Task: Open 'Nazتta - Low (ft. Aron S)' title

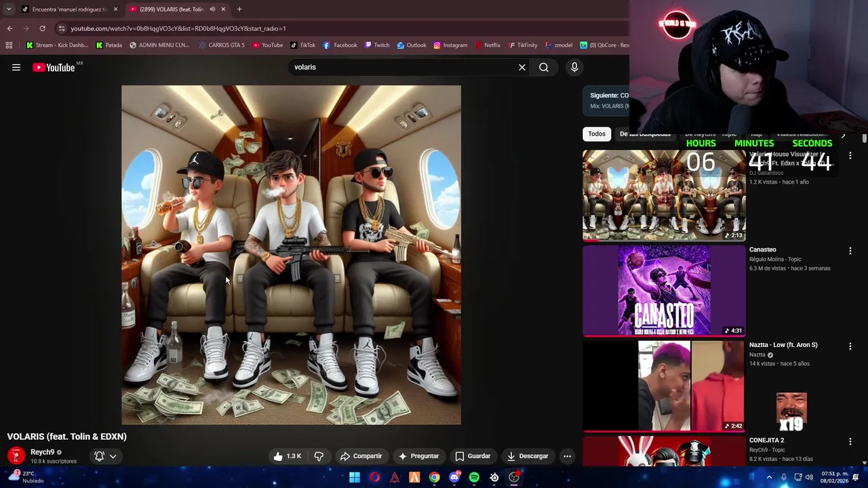Action: [783, 345]
